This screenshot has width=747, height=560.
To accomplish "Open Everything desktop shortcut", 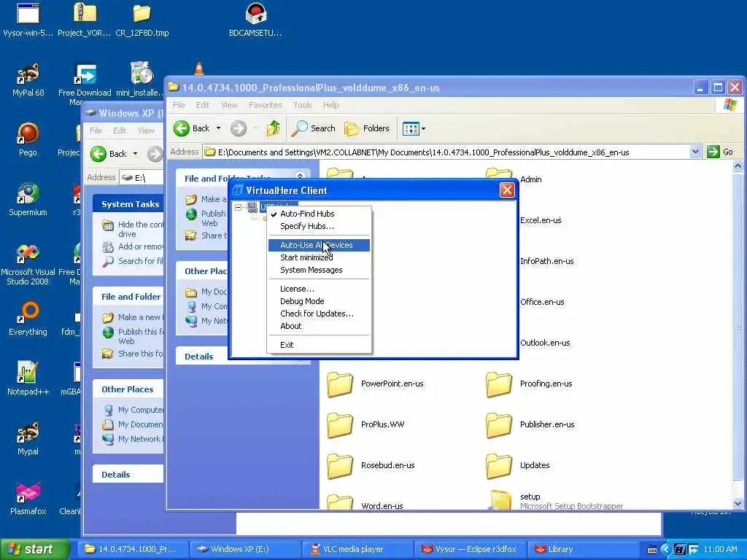I will tap(28, 319).
